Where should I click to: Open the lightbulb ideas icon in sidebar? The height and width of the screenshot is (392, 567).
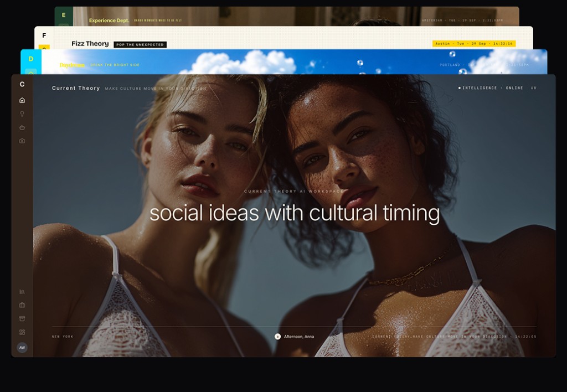point(22,114)
